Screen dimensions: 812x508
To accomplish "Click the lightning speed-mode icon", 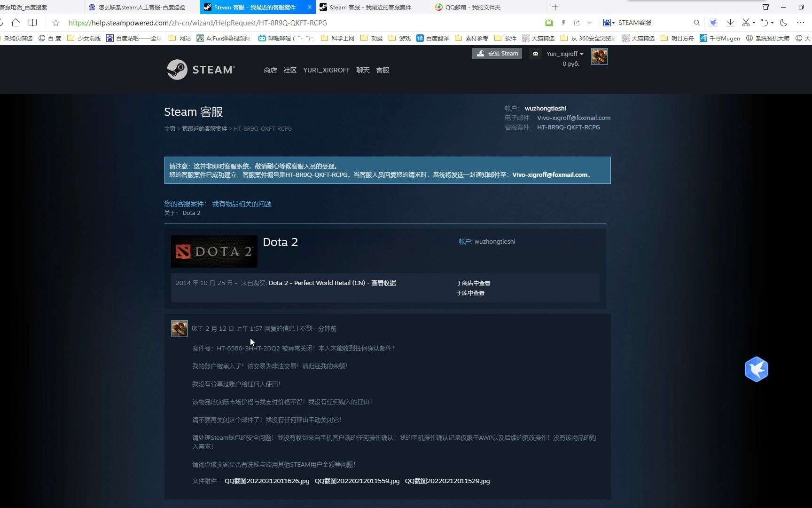I will click(x=563, y=23).
